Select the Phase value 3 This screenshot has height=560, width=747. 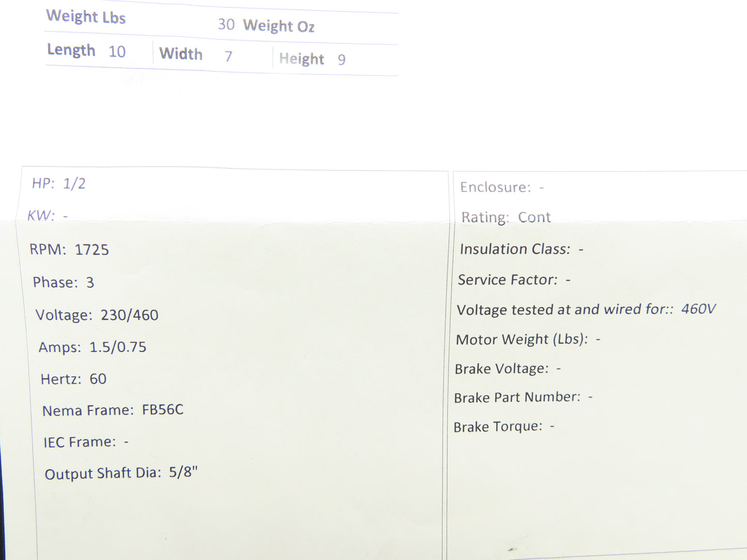point(90,283)
